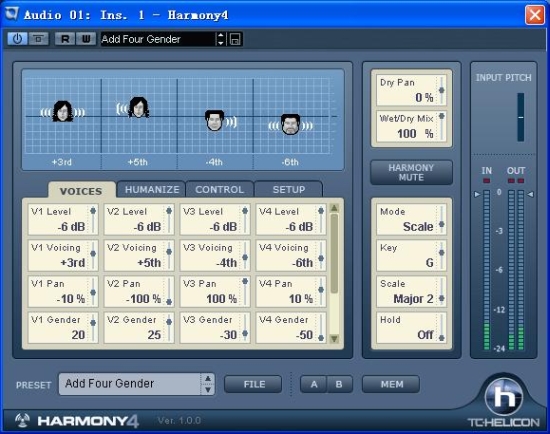Select the A comparison button
The height and width of the screenshot is (434, 550).
[314, 384]
